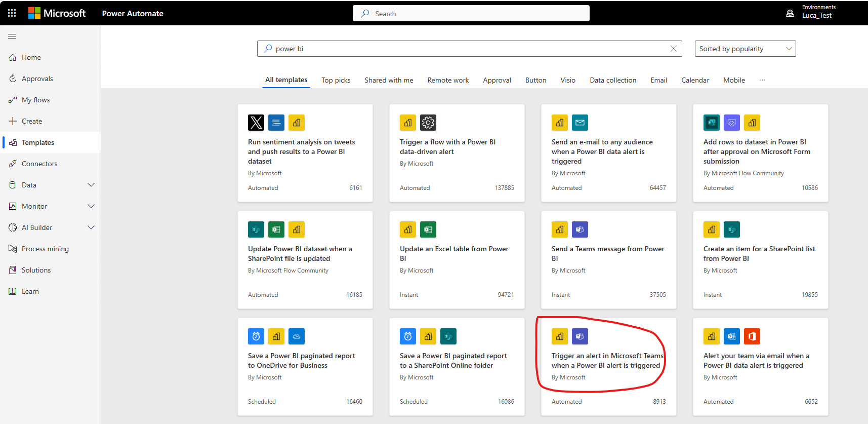868x424 pixels.
Task: Click the mail icon on e-mail audience card
Action: 580,123
